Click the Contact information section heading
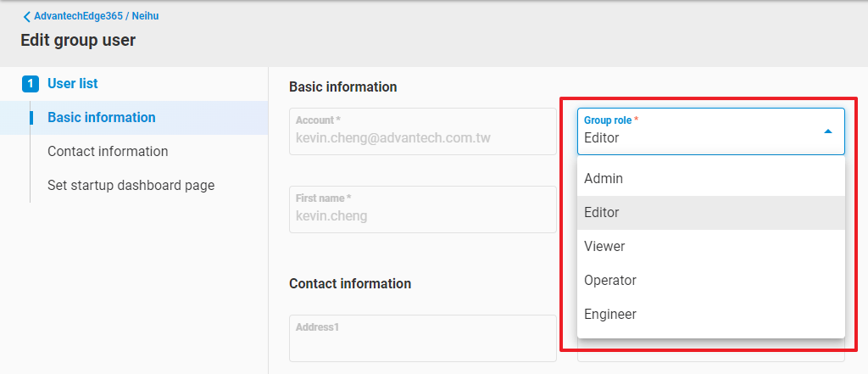868x374 pixels. (x=350, y=284)
